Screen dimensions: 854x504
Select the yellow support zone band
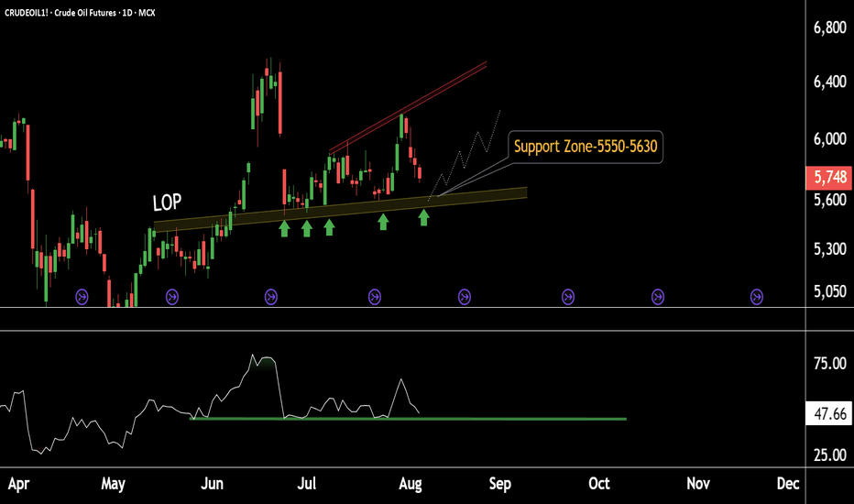[x=340, y=208]
